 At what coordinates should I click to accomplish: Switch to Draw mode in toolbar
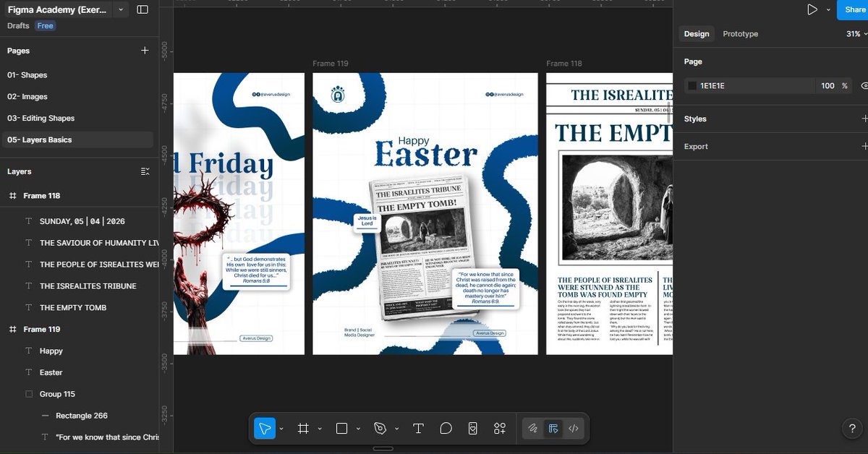click(x=533, y=429)
